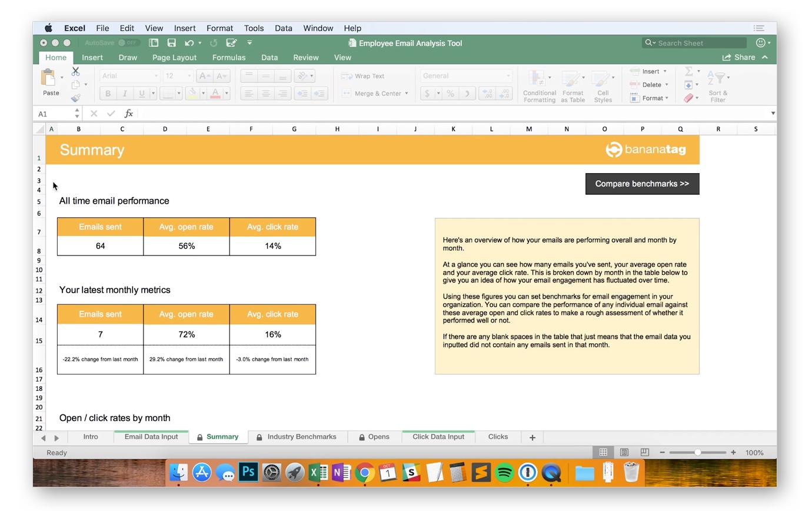The image size is (812, 511).
Task: Click the Decrease font size icon
Action: click(221, 76)
